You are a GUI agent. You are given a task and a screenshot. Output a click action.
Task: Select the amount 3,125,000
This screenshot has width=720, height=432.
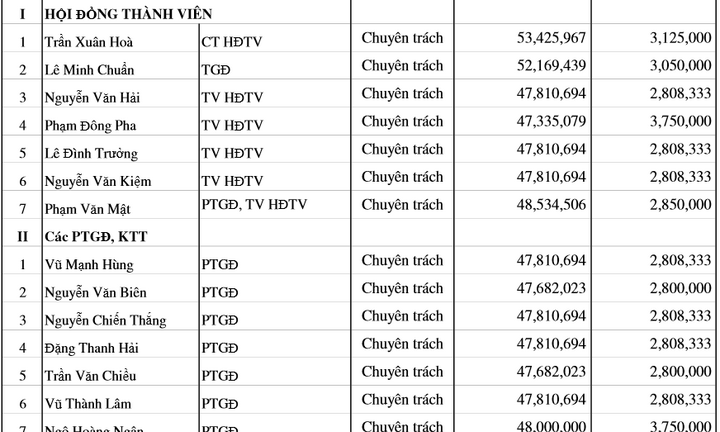click(673, 38)
